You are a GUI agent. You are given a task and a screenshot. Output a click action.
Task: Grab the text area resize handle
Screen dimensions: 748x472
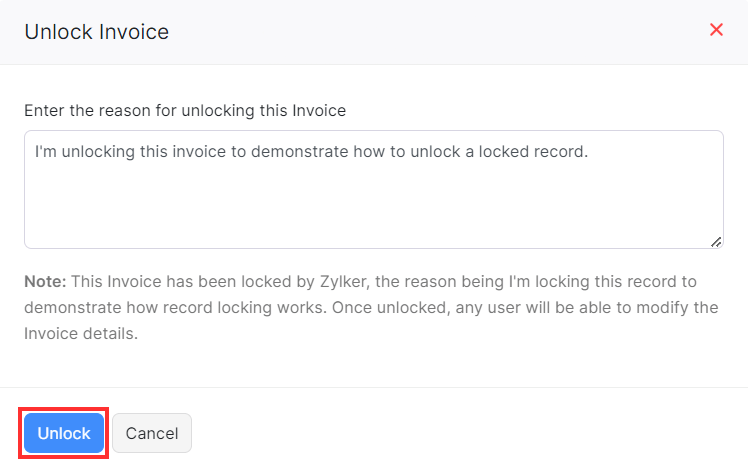coord(716,241)
